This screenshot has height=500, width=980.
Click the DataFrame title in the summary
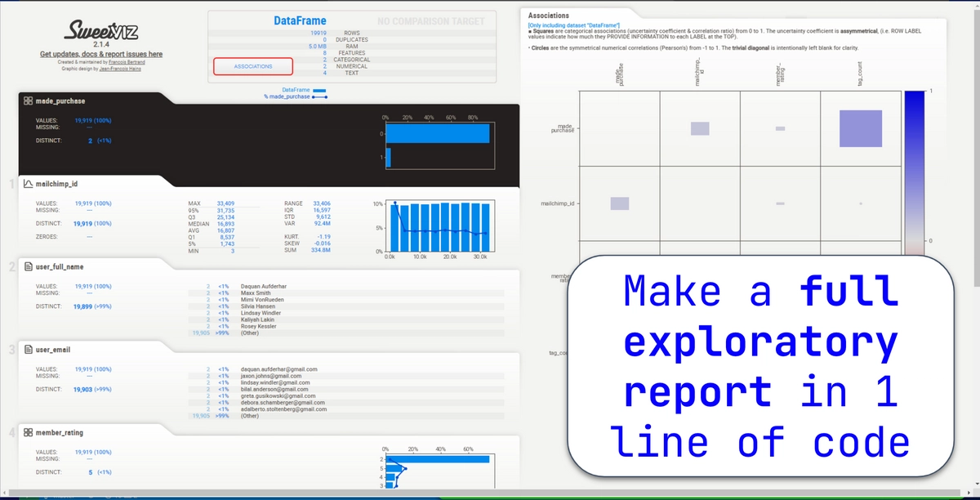(298, 21)
